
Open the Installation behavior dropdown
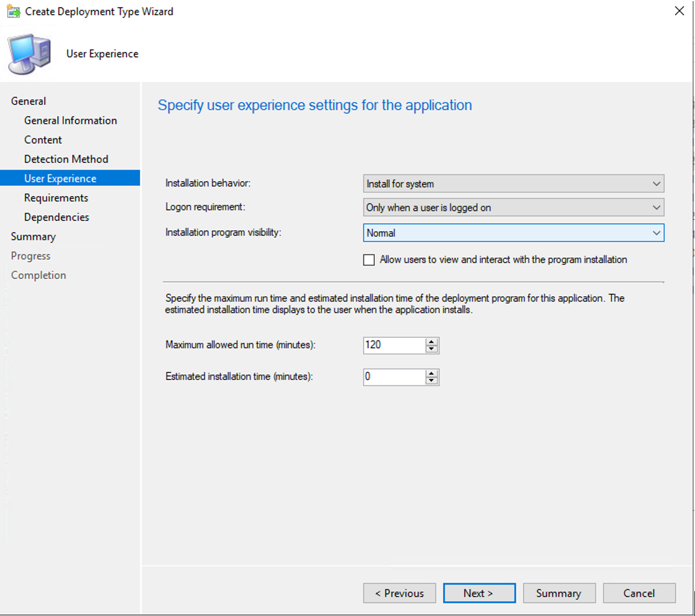tap(514, 184)
